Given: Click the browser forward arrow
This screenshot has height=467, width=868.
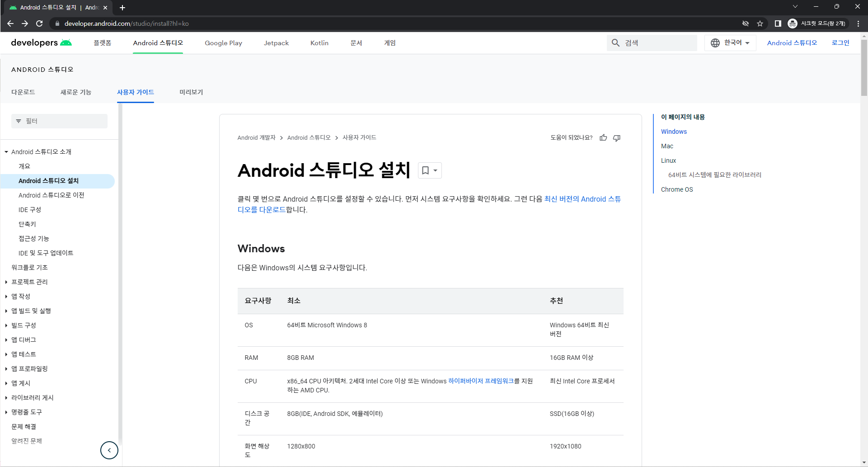Looking at the screenshot, I should tap(25, 24).
